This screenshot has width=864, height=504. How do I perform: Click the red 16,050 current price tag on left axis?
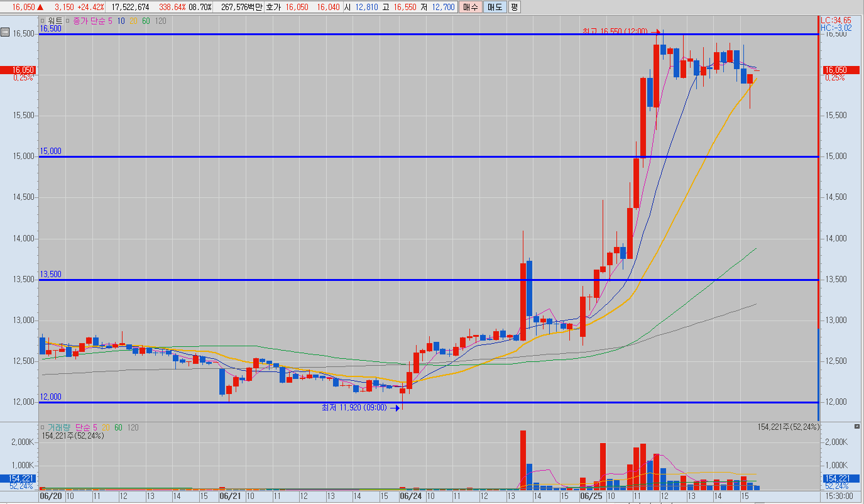[x=18, y=70]
